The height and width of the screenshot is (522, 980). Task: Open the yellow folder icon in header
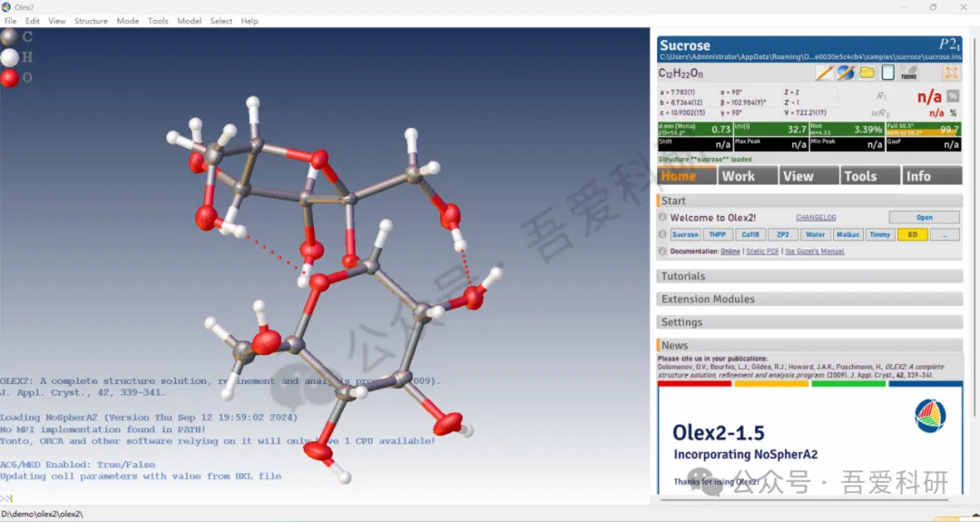pos(867,74)
